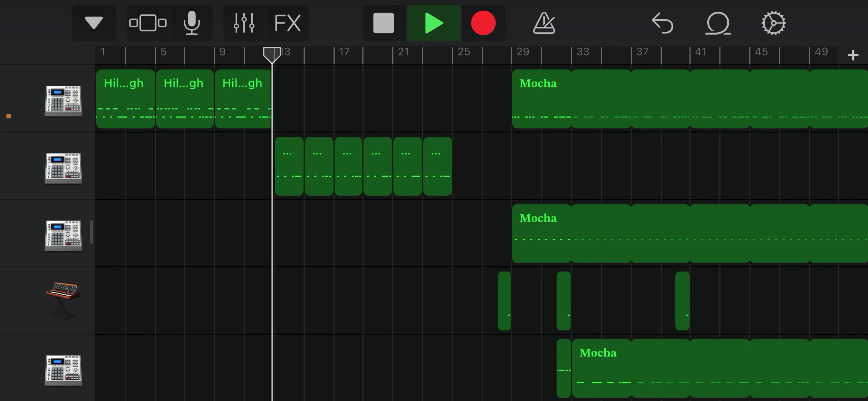Select the third track's drum machine icon
Image resolution: width=868 pixels, height=401 pixels.
click(63, 235)
